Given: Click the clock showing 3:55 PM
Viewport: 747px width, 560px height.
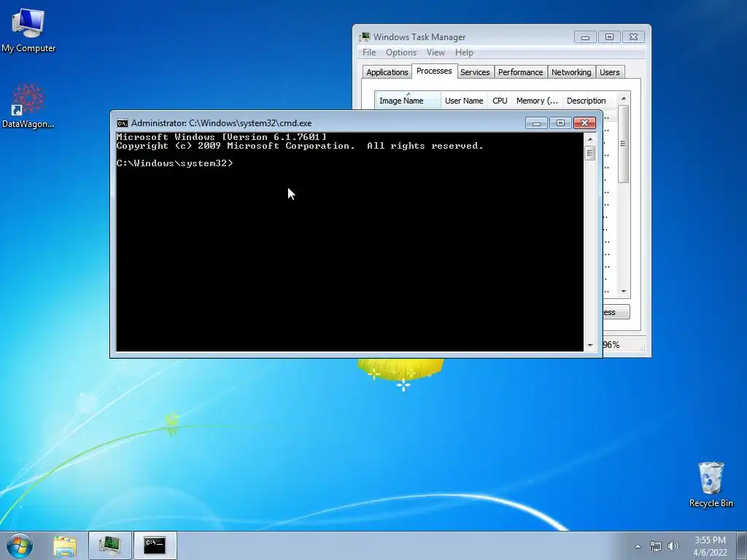Looking at the screenshot, I should (710, 545).
